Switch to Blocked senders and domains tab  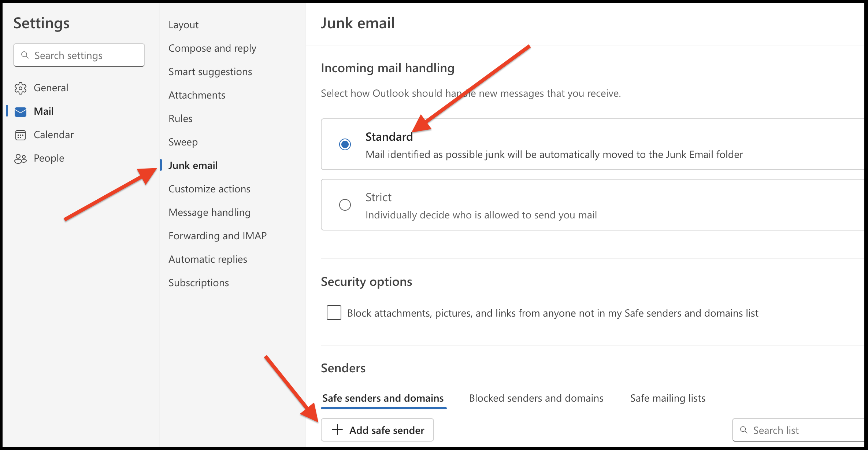click(536, 398)
